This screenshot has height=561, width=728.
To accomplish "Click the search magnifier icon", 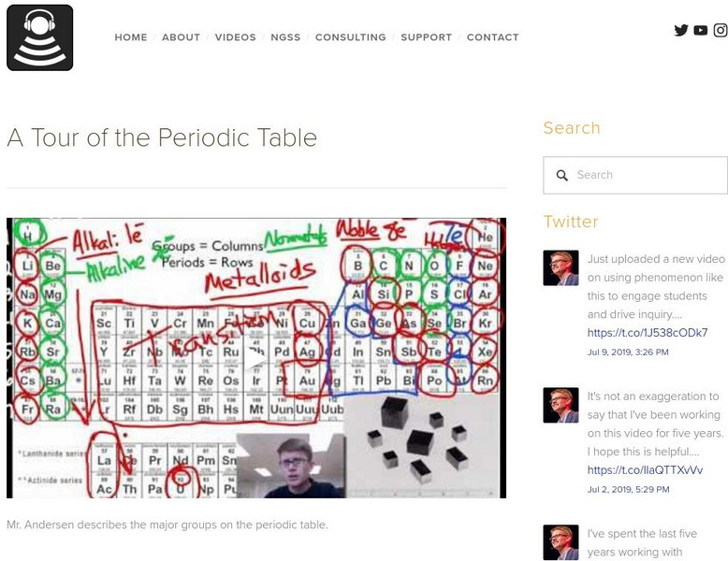I will coord(562,175).
